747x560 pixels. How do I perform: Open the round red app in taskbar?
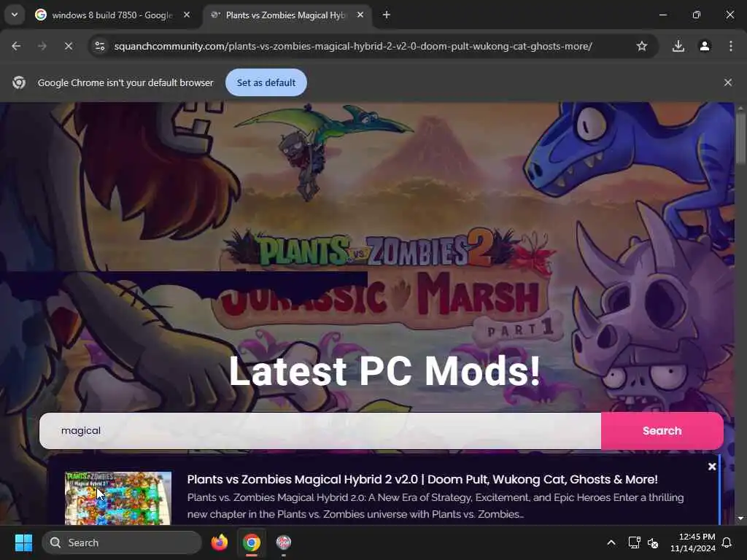[284, 542]
